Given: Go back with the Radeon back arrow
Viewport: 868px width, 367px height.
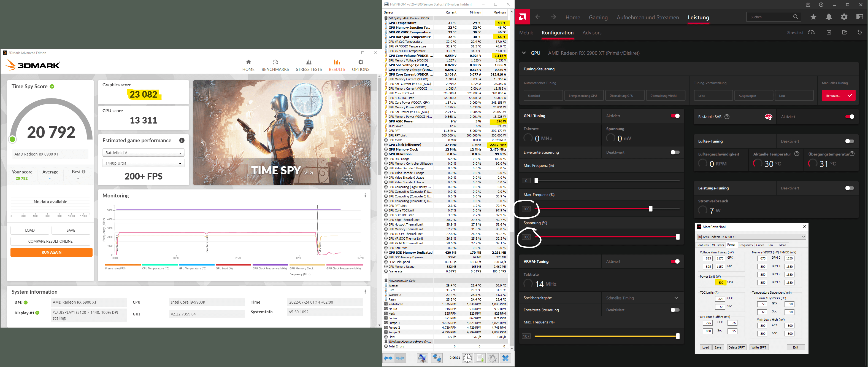Looking at the screenshot, I should (x=538, y=17).
